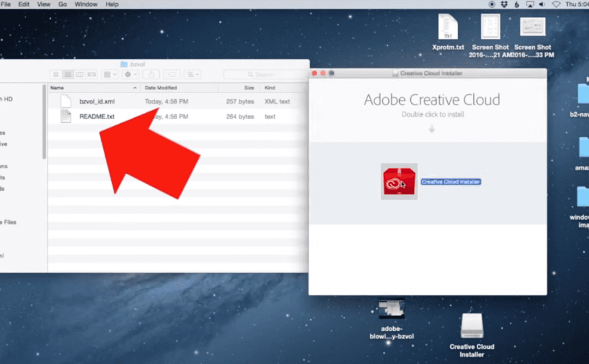Image resolution: width=589 pixels, height=364 pixels.
Task: Click the Share button in Finder toolbar
Action: [x=152, y=74]
